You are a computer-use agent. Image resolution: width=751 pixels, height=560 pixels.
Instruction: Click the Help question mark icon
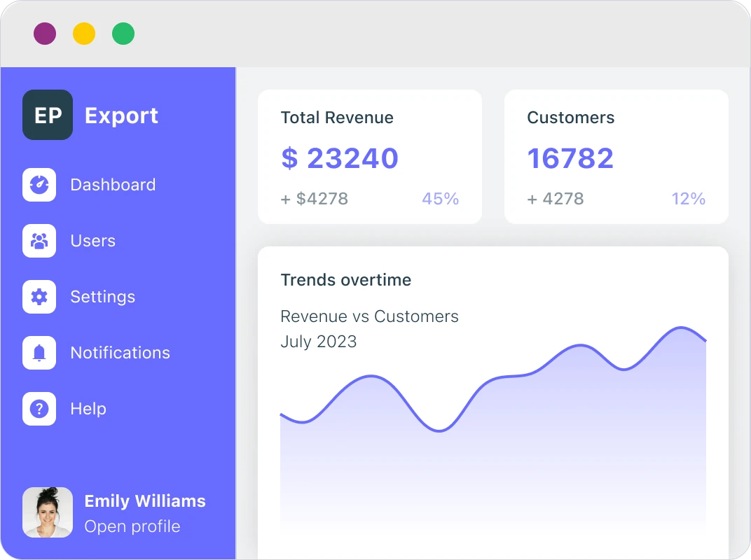[x=39, y=409]
